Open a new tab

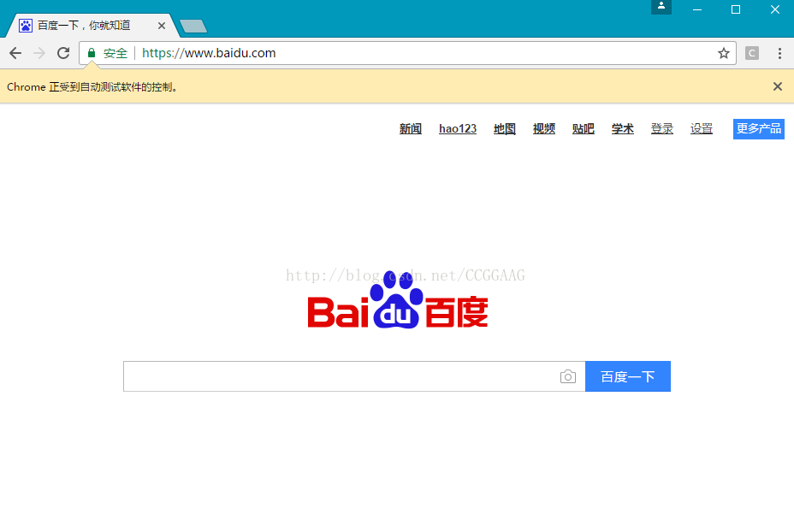[193, 26]
